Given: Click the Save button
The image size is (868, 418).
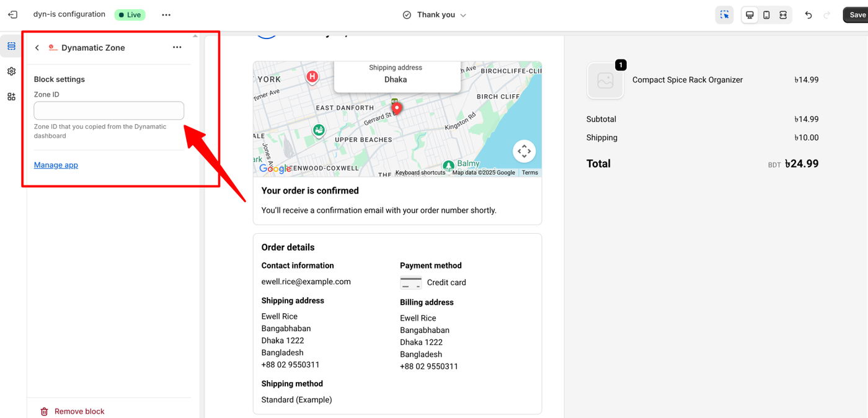Looking at the screenshot, I should 856,15.
